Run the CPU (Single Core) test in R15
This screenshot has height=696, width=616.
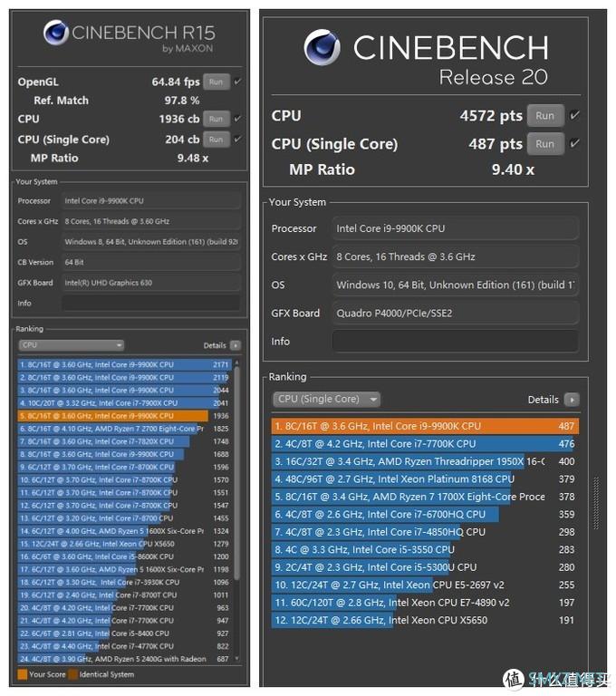[217, 140]
